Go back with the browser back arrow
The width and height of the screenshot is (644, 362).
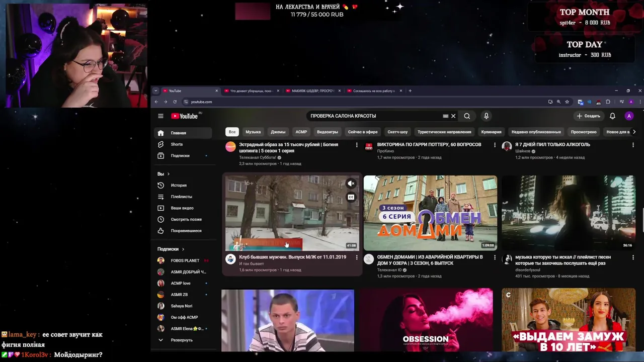coord(156,102)
